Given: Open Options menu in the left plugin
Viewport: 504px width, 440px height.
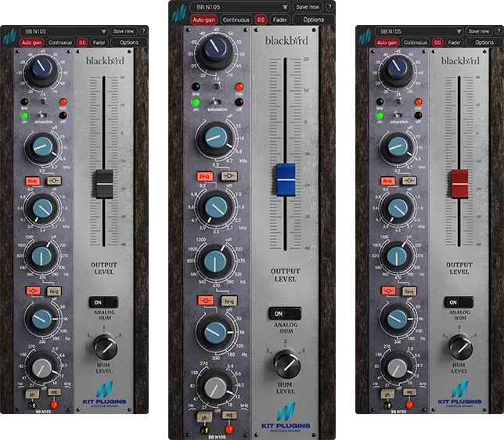Looking at the screenshot, I should 129,42.
